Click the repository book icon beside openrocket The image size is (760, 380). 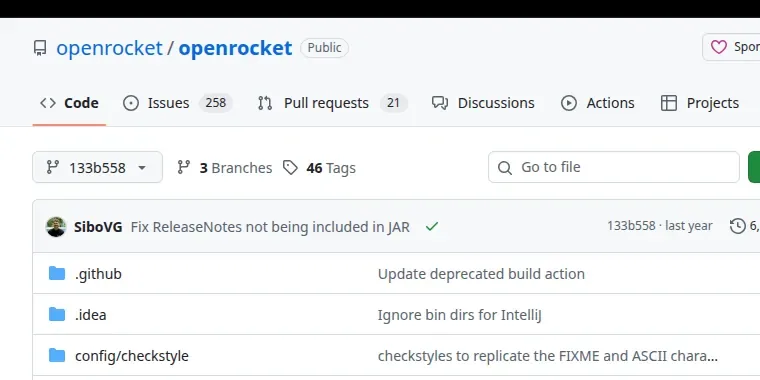pos(40,48)
